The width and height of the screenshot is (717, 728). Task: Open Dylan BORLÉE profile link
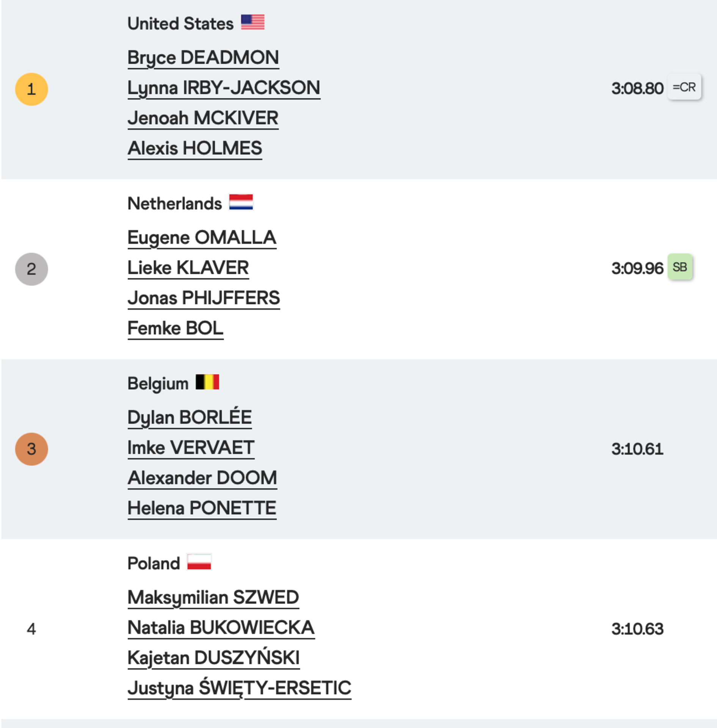[190, 417]
